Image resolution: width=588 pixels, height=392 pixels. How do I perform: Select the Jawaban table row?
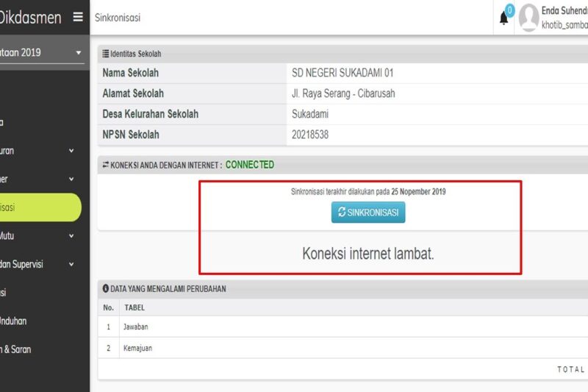[x=343, y=327]
